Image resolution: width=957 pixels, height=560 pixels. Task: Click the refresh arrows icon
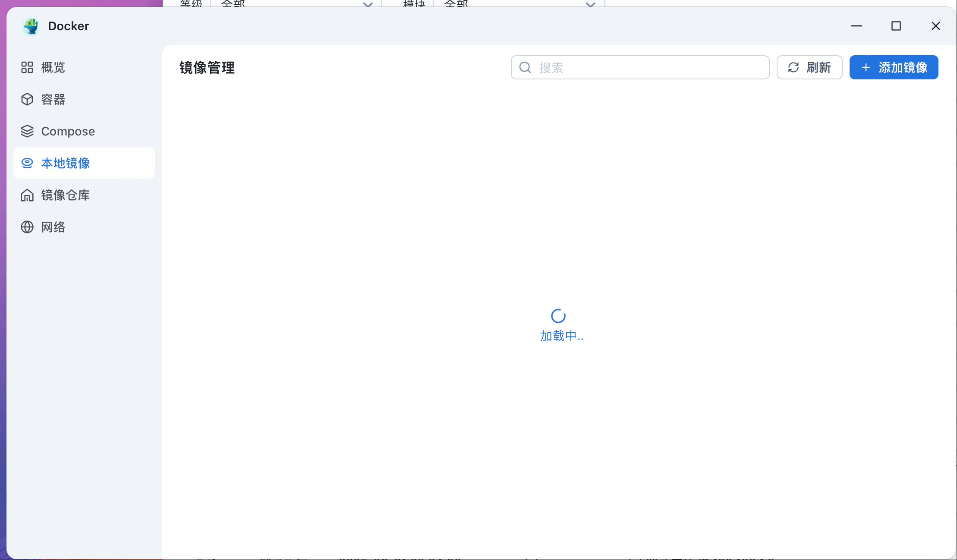793,67
